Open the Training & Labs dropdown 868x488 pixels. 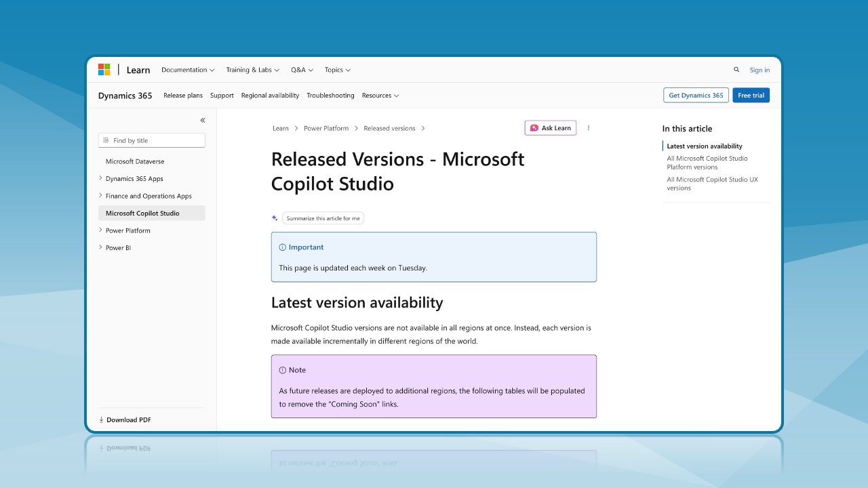(x=252, y=70)
